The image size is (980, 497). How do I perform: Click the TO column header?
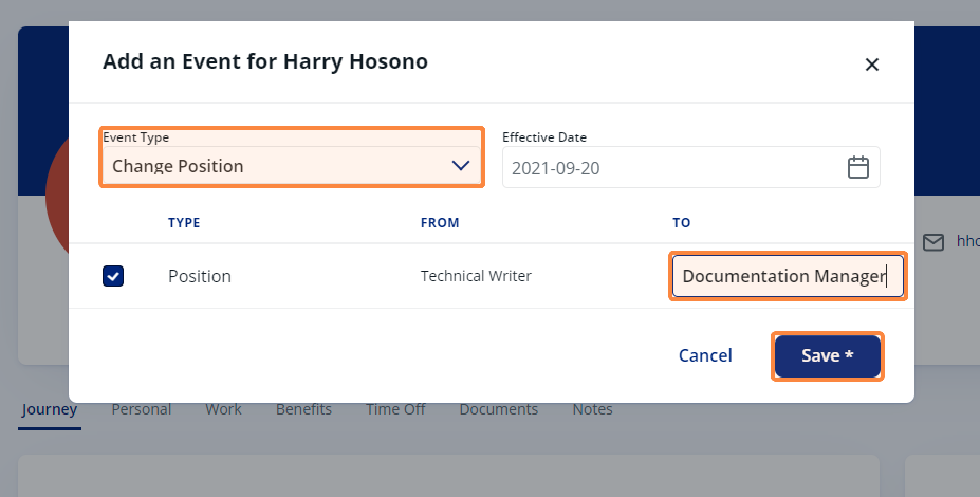point(681,223)
